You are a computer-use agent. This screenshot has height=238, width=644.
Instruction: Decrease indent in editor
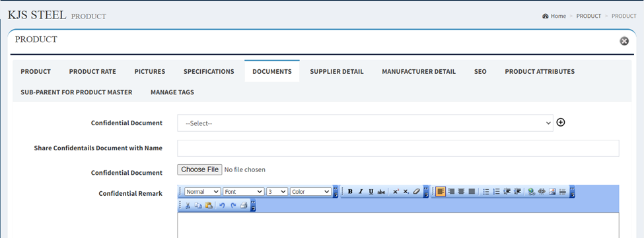[x=507, y=191]
